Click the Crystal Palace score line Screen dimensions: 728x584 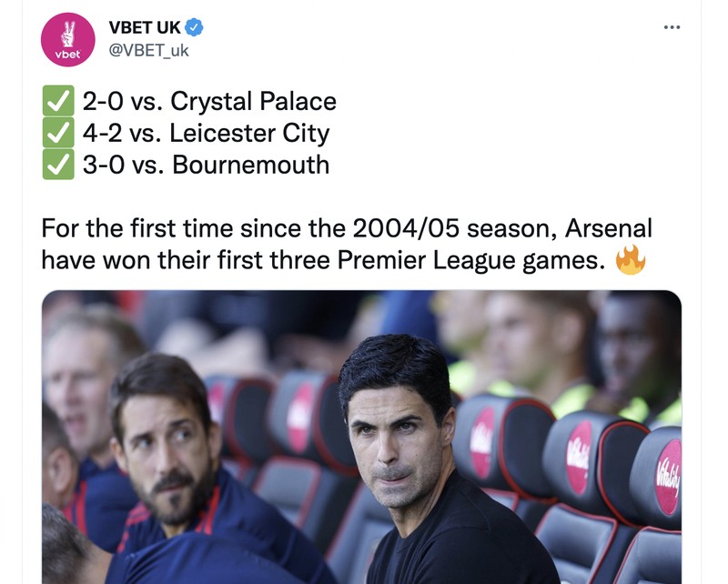209,101
